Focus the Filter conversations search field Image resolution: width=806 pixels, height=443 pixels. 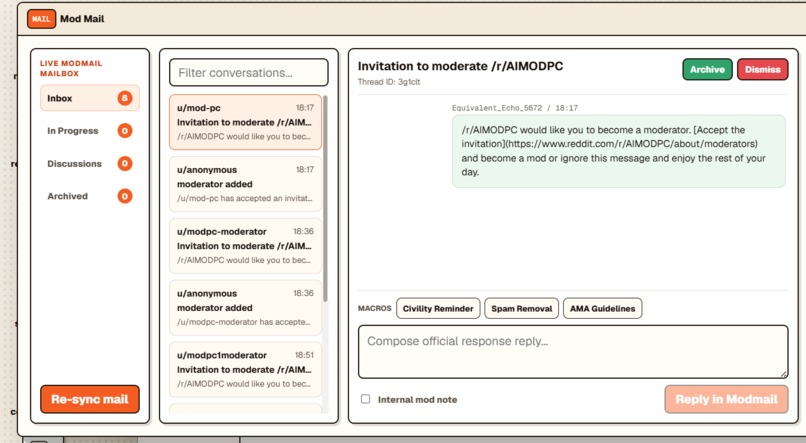tap(249, 72)
